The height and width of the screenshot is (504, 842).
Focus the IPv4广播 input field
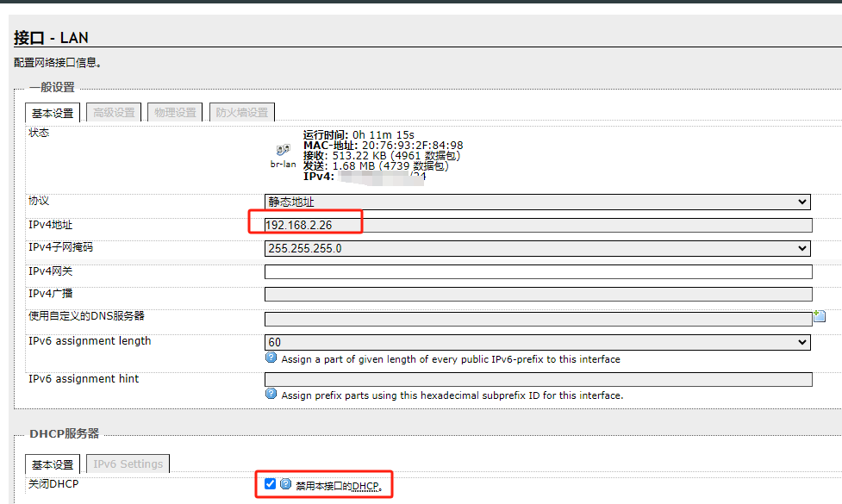(x=538, y=295)
